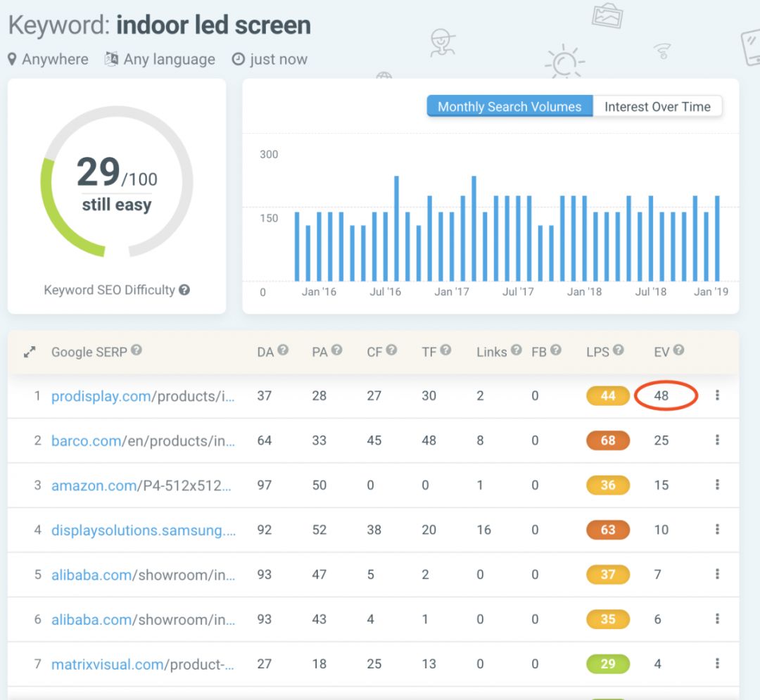760x700 pixels.
Task: Click the keyword title indoor led screen
Action: pos(213,25)
